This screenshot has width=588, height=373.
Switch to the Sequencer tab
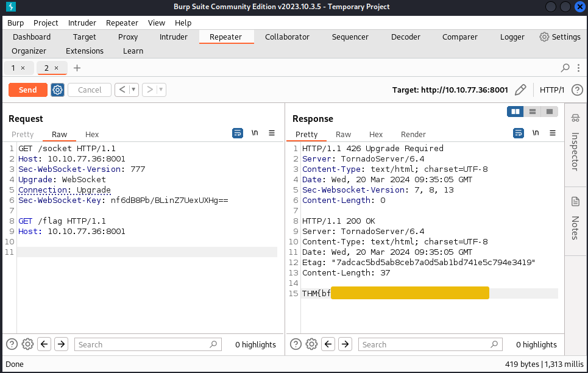[350, 37]
